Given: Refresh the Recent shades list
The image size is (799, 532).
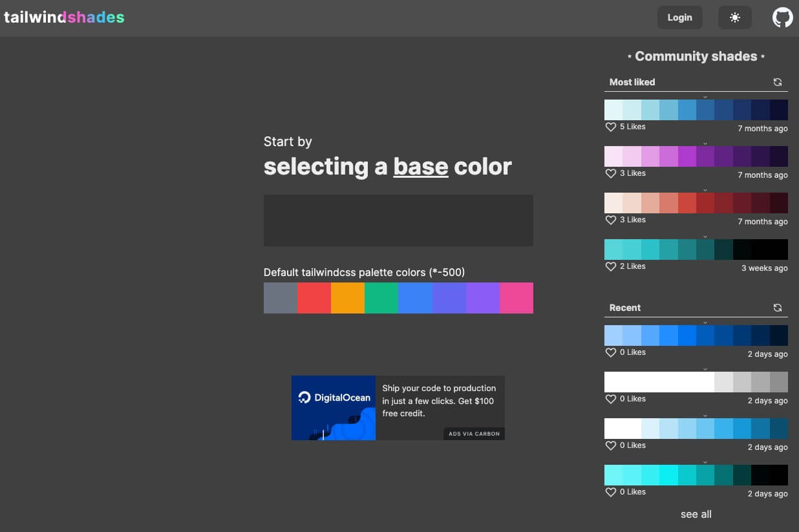Looking at the screenshot, I should tap(778, 308).
